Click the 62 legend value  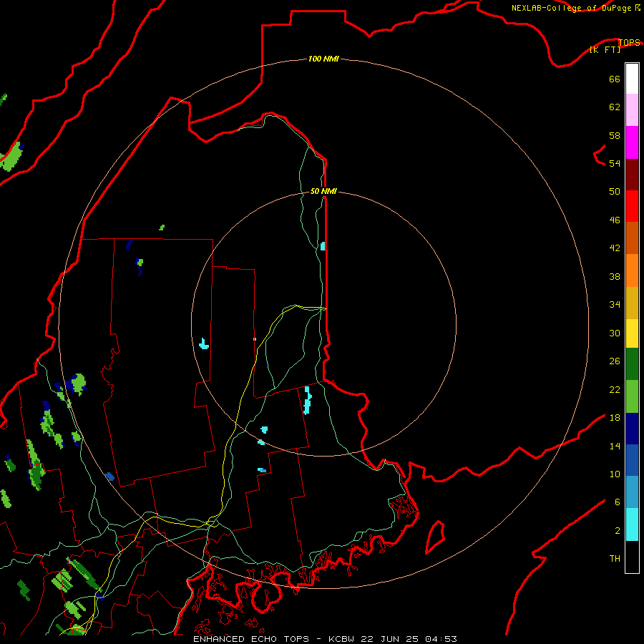point(615,107)
